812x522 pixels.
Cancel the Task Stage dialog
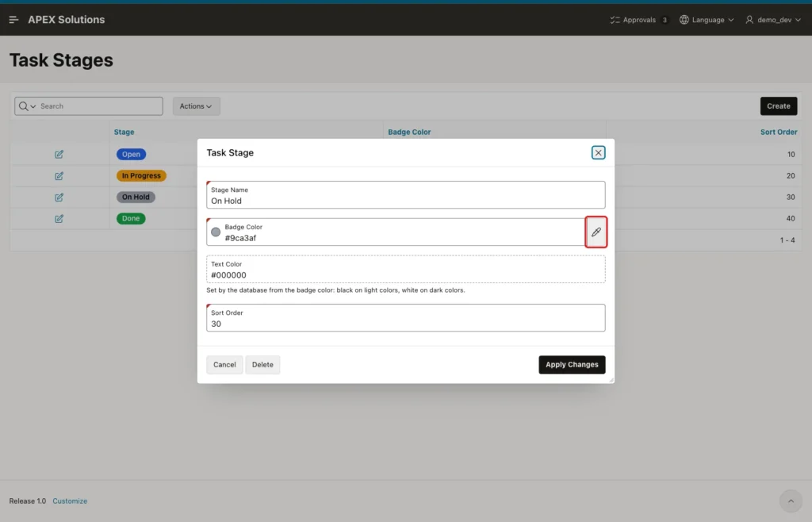[x=224, y=365]
